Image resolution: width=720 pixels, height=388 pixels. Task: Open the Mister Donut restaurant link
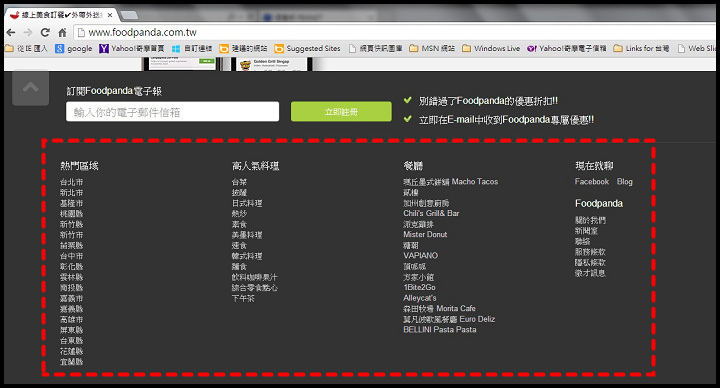tap(425, 235)
